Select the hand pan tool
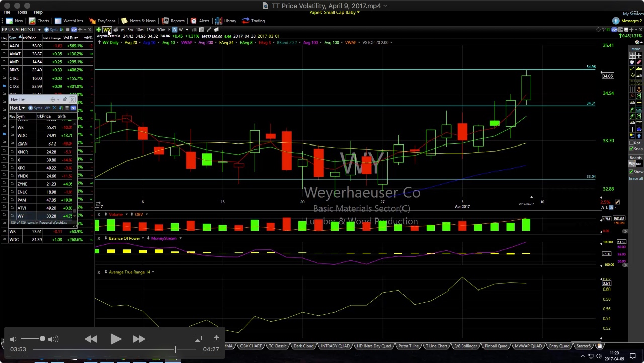This screenshot has width=644, height=363. 632,62
